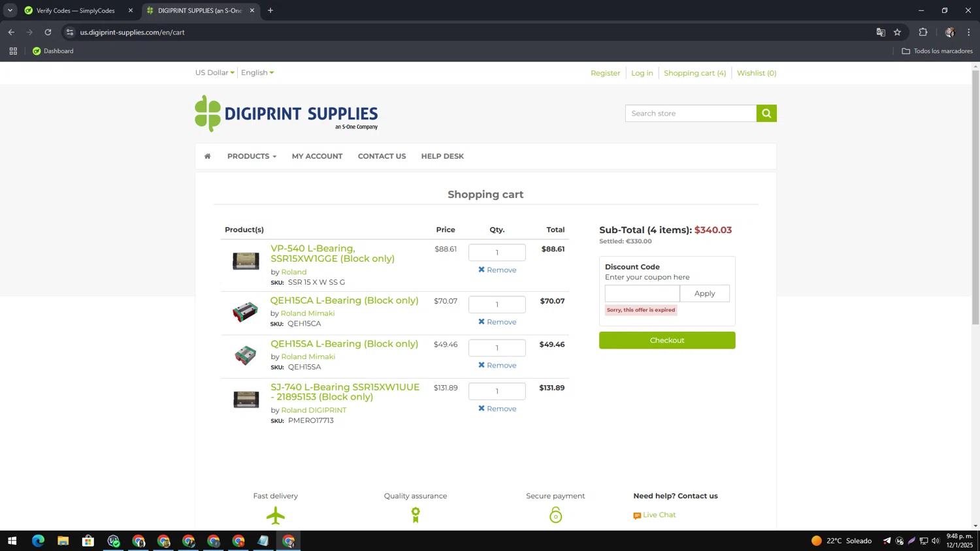Edit quantity field for SJ-740 L-Bearing

click(x=497, y=391)
